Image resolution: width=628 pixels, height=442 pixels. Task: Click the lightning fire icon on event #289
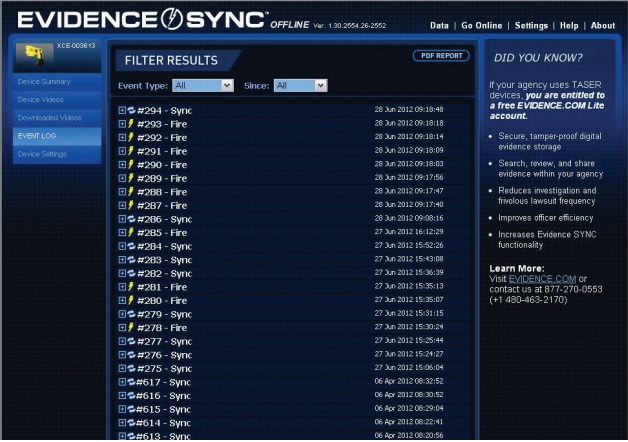coord(131,178)
